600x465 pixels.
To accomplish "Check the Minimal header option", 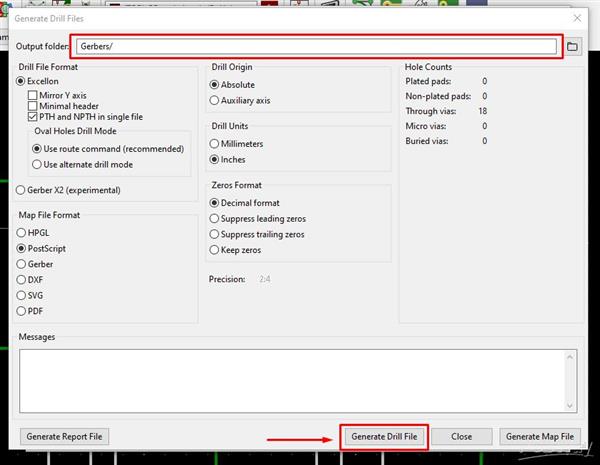I will [33, 106].
